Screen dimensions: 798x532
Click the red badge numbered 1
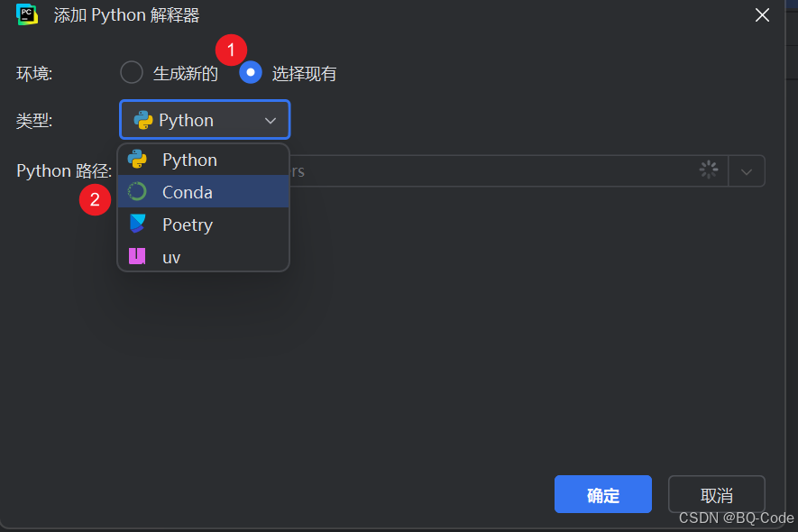click(231, 50)
